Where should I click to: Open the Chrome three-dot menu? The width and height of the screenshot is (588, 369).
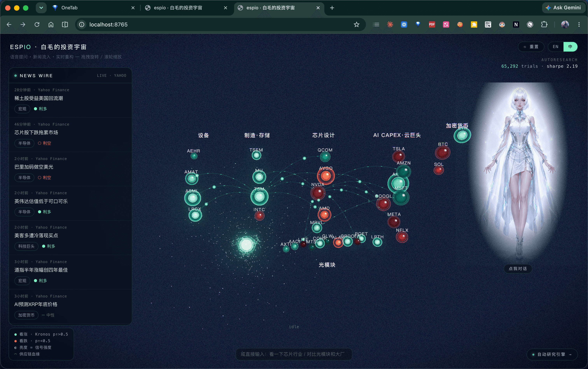tap(579, 24)
